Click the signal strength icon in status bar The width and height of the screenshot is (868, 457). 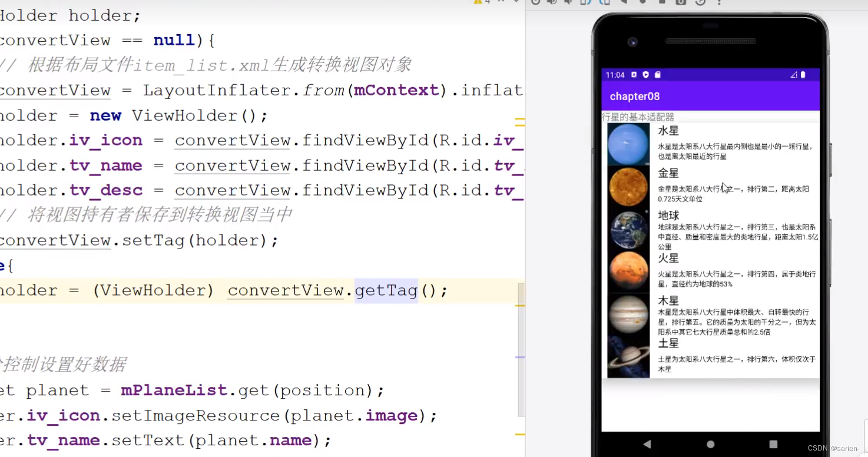pyautogui.click(x=794, y=75)
